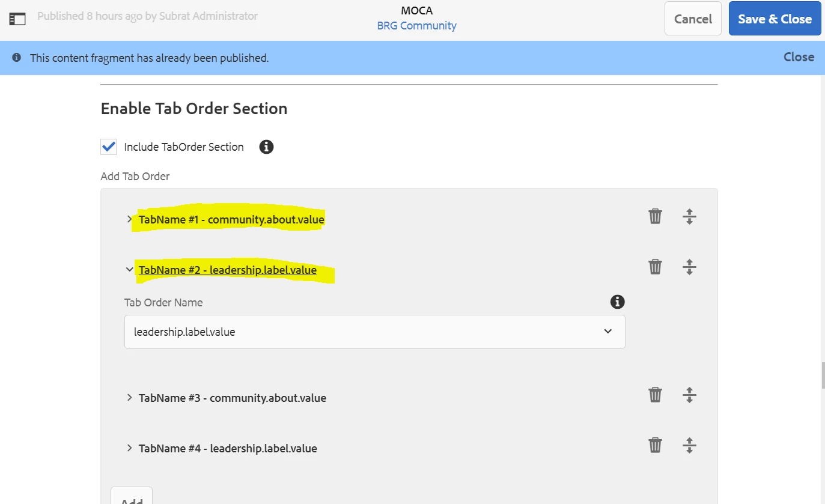The width and height of the screenshot is (825, 504).
Task: Dismiss the banner with Close
Action: pos(799,57)
